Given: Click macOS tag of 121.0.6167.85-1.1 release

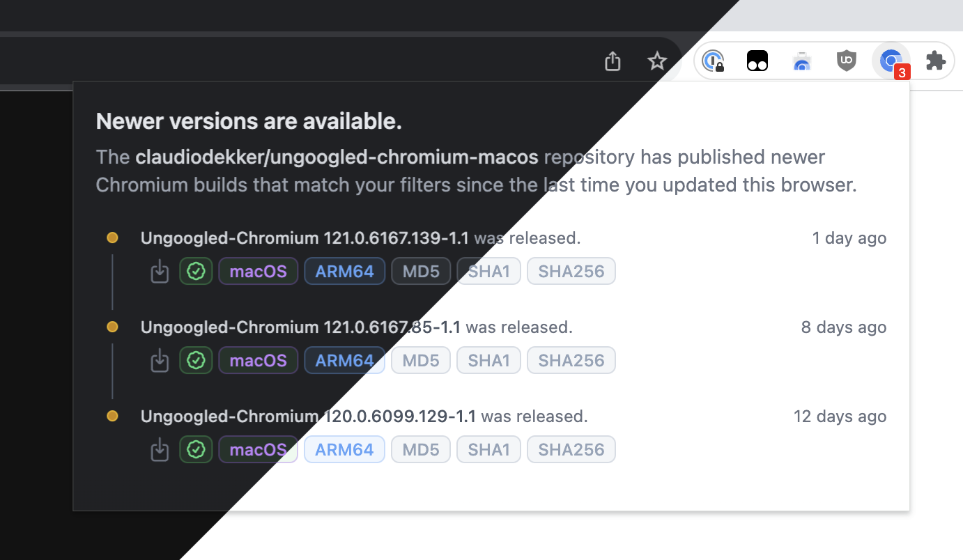Looking at the screenshot, I should click(x=259, y=361).
